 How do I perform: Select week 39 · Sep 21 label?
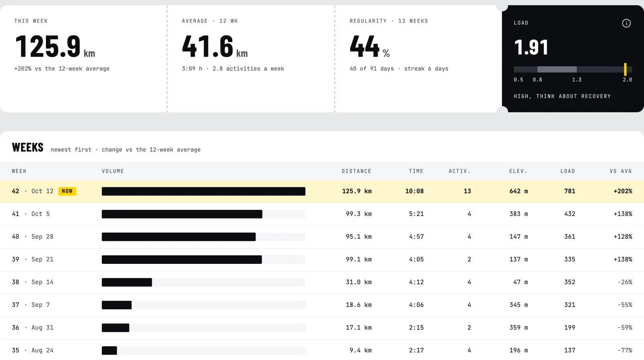click(x=33, y=259)
